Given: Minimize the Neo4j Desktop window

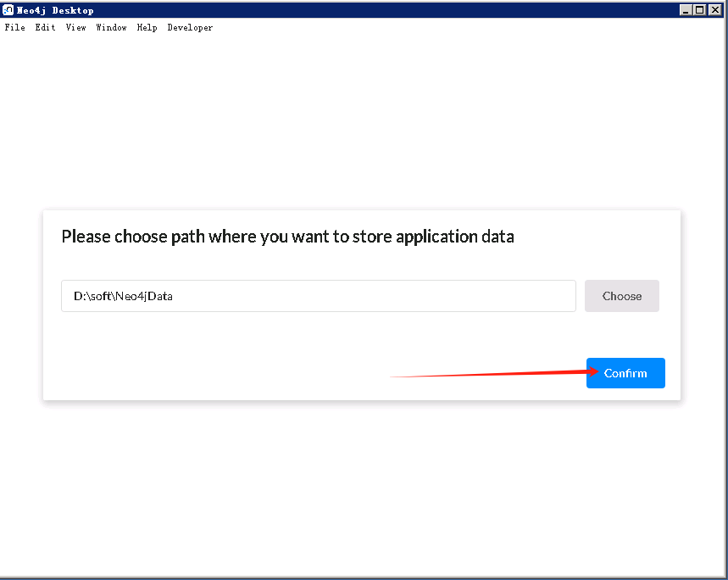Looking at the screenshot, I should click(686, 10).
